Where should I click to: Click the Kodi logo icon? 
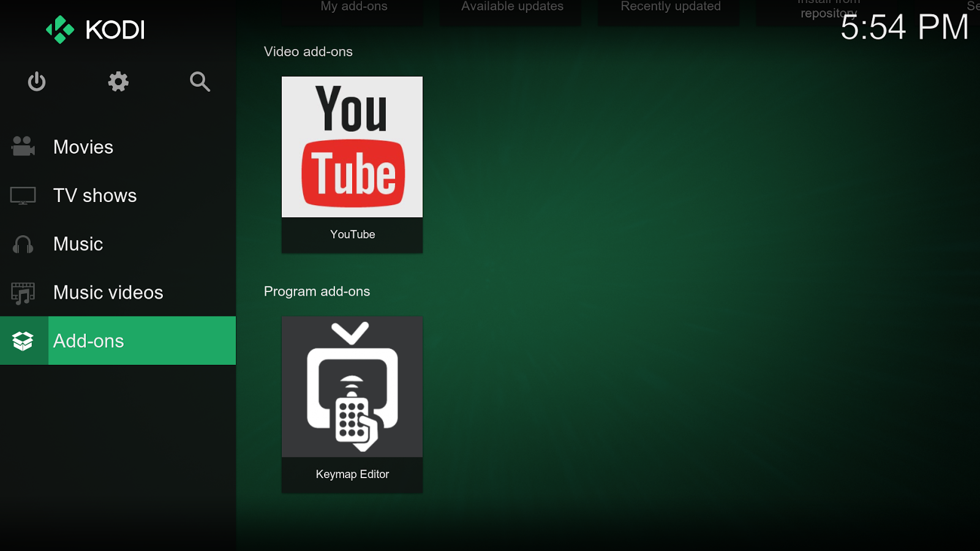click(60, 29)
